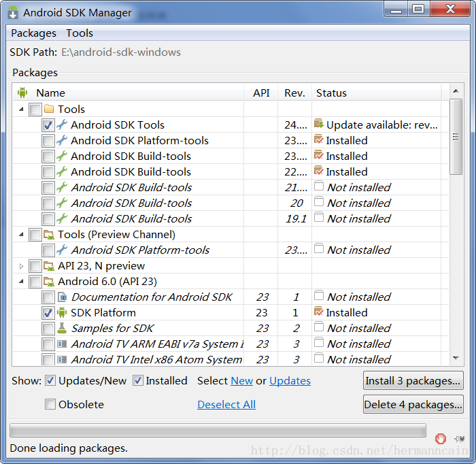Collapse the Tools (Preview Channel) group
476x464 pixels.
click(x=21, y=235)
